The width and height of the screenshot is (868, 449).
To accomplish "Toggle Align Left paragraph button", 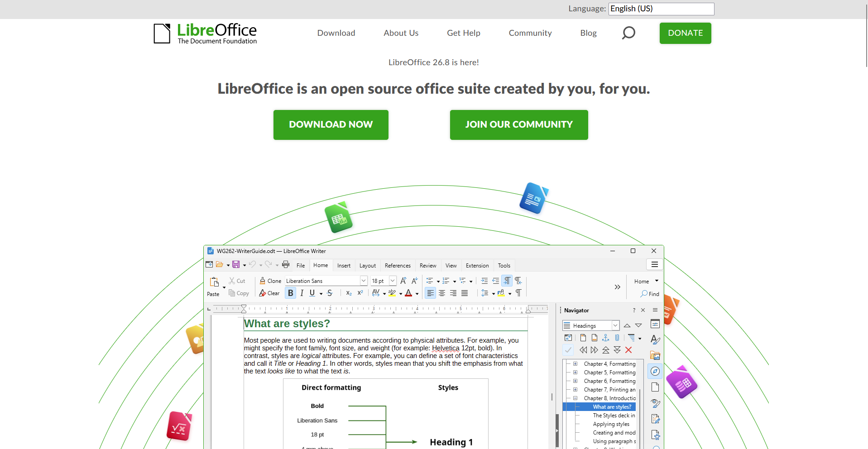I will point(430,293).
